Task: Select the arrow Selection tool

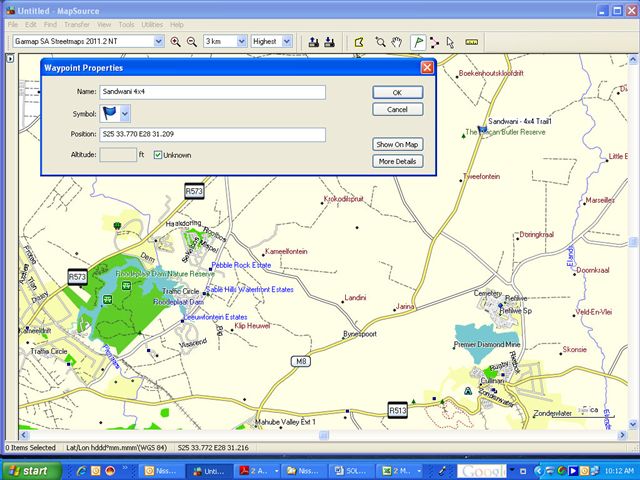Action: pyautogui.click(x=450, y=42)
